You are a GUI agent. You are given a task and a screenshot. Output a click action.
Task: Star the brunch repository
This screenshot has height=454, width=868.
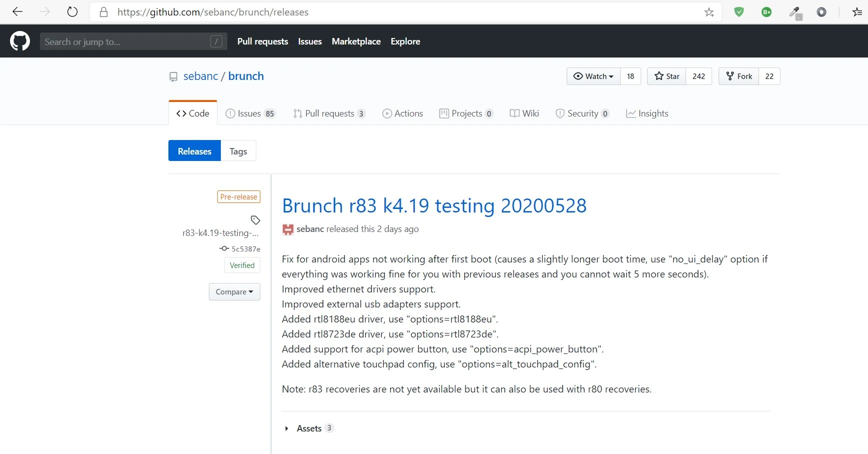pos(667,76)
